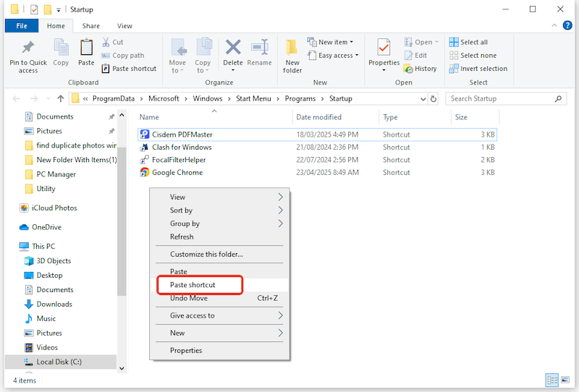Click Select all in Select group
This screenshot has height=392, width=579.
tap(468, 43)
